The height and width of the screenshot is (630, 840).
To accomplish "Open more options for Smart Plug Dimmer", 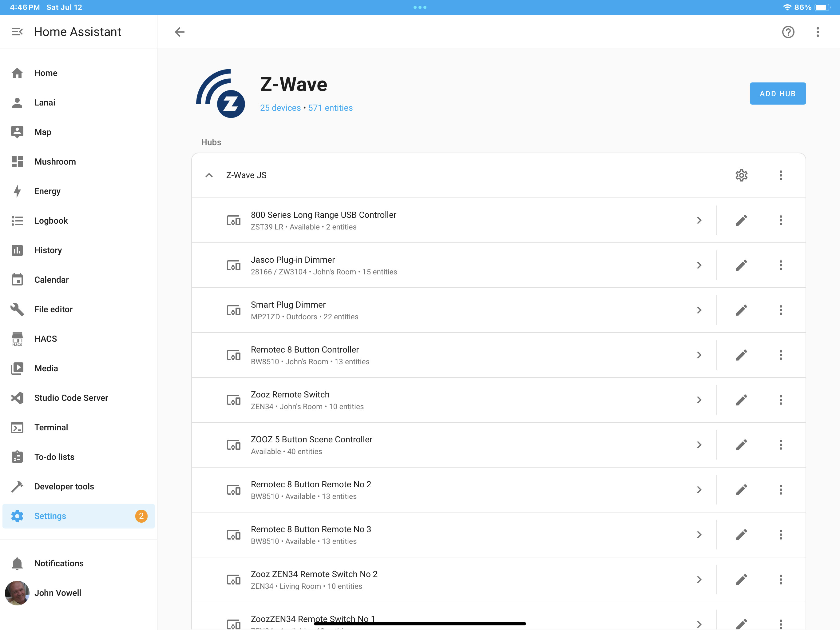I will pos(781,310).
